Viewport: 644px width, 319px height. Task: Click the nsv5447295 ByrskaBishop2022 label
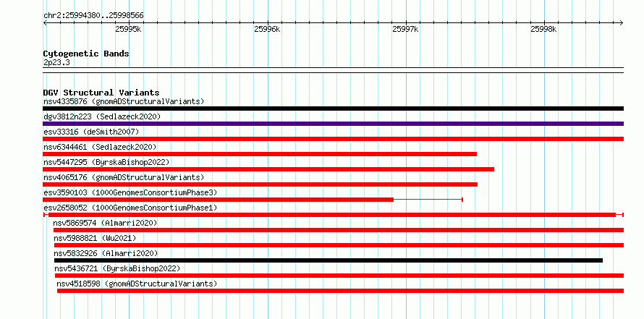pos(106,162)
